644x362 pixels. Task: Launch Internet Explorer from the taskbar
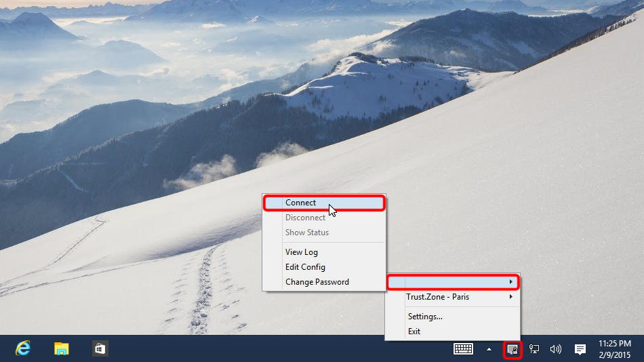point(23,348)
